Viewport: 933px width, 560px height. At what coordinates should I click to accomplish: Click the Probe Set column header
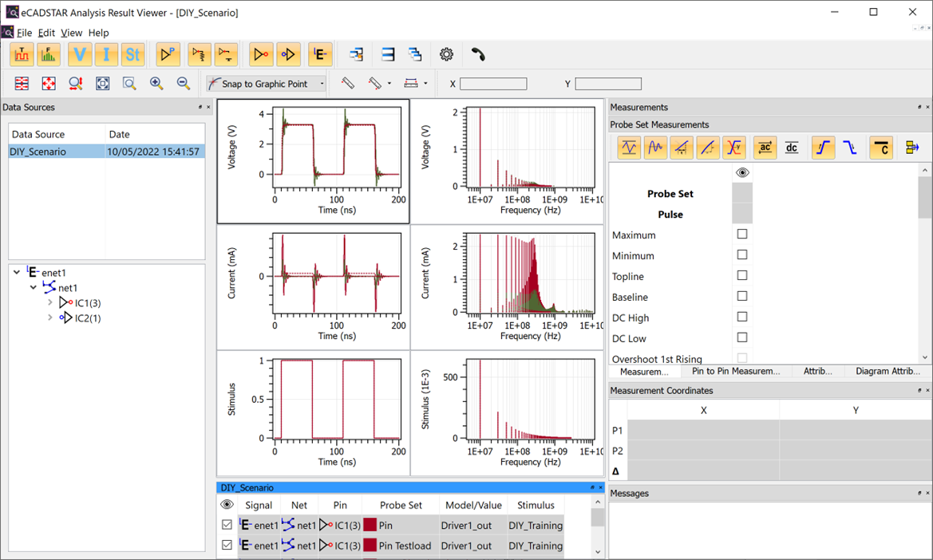(x=401, y=505)
